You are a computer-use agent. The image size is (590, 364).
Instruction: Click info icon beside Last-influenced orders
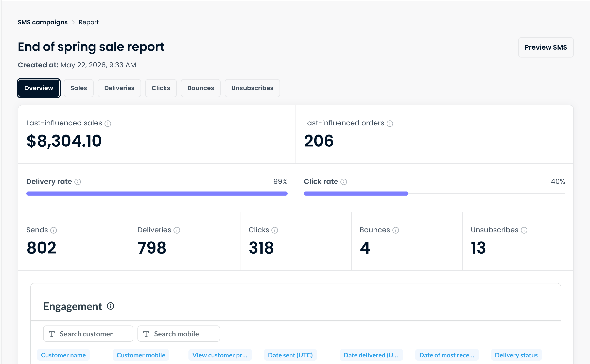coord(390,123)
